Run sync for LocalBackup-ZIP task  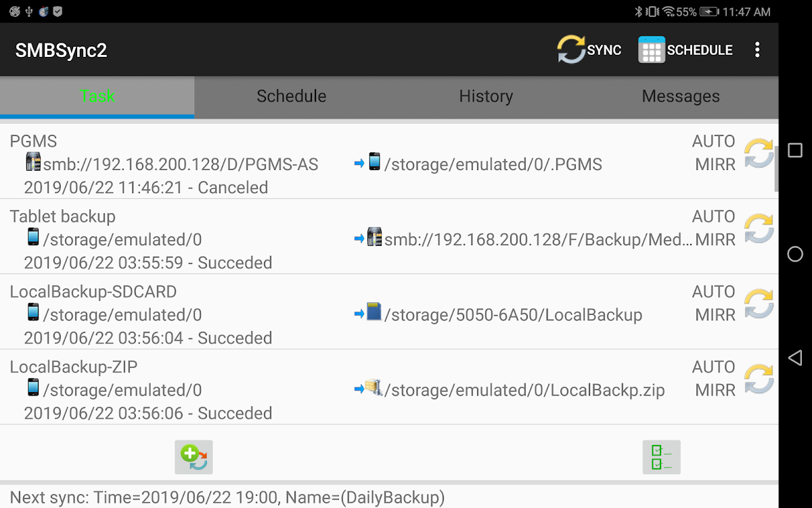click(x=759, y=379)
